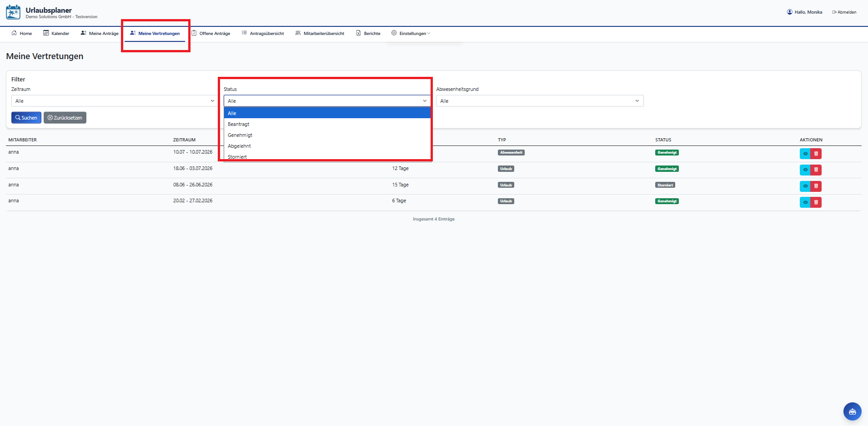
Task: Expand the Einstellungen menu
Action: coord(411,33)
